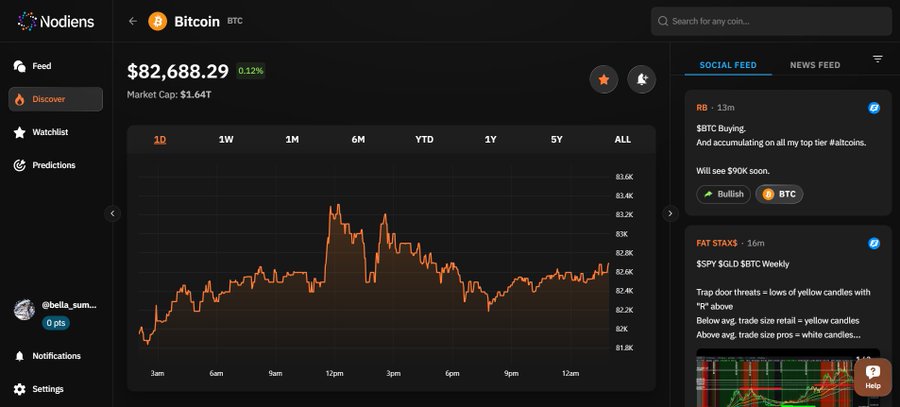This screenshot has width=900, height=407.
Task: Select the 1M chart range
Action: pos(292,139)
